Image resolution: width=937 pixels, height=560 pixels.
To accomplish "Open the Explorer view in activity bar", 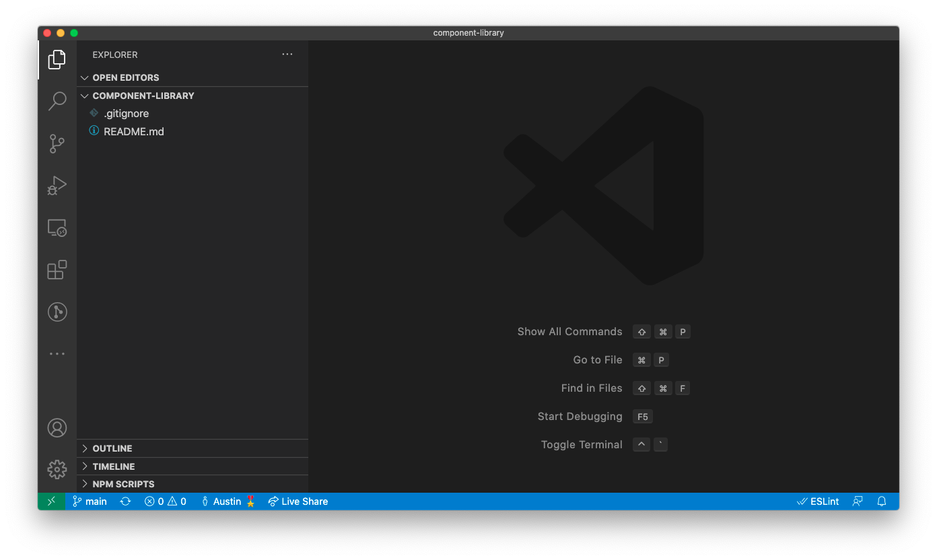I will pyautogui.click(x=57, y=59).
